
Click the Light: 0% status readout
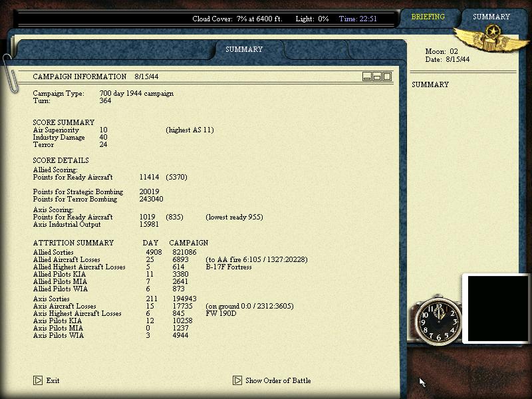(x=312, y=19)
